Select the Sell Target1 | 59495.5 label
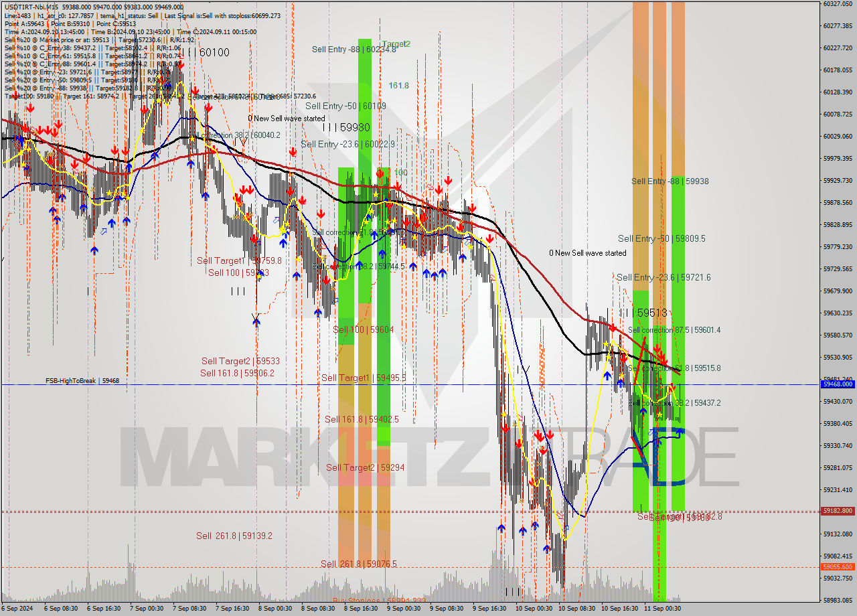The height and width of the screenshot is (616, 857). (x=364, y=378)
